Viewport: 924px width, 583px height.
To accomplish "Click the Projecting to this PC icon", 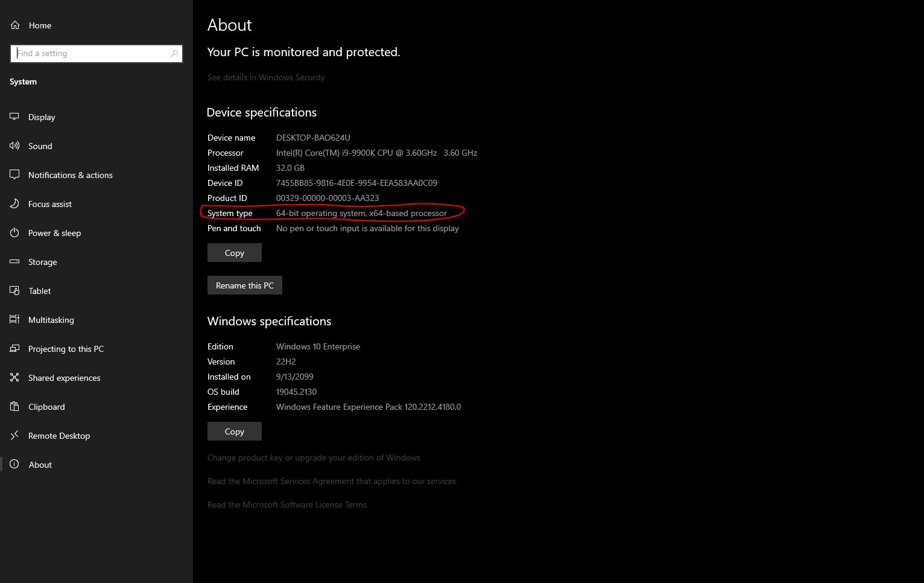I will [14, 349].
